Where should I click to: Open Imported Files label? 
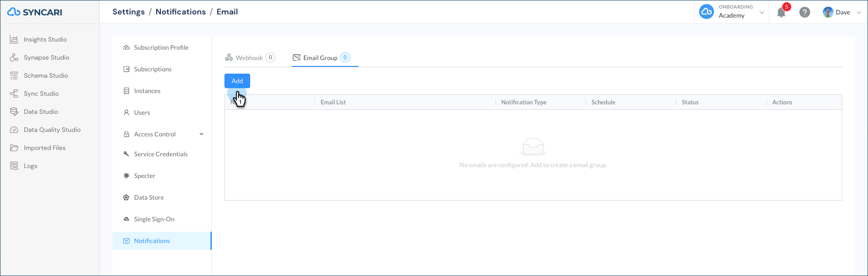tap(45, 148)
